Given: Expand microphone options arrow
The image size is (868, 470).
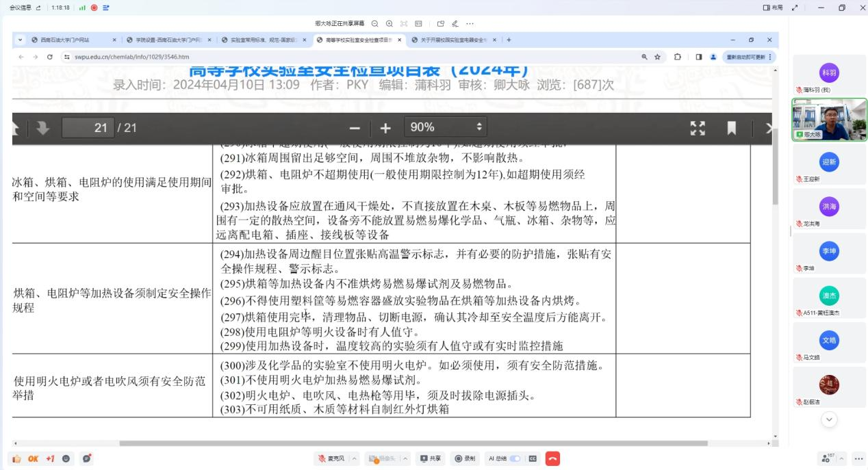Looking at the screenshot, I should pos(355,458).
